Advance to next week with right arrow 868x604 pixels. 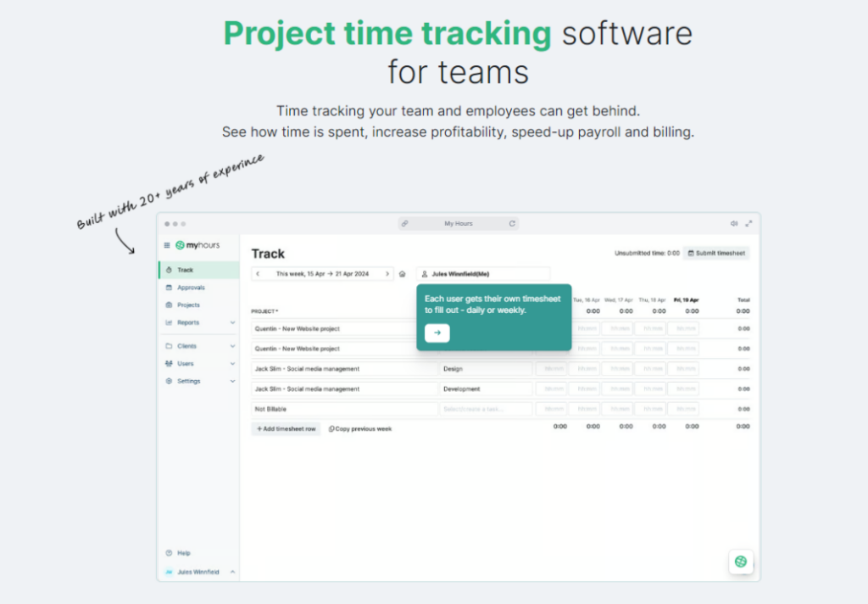(387, 274)
